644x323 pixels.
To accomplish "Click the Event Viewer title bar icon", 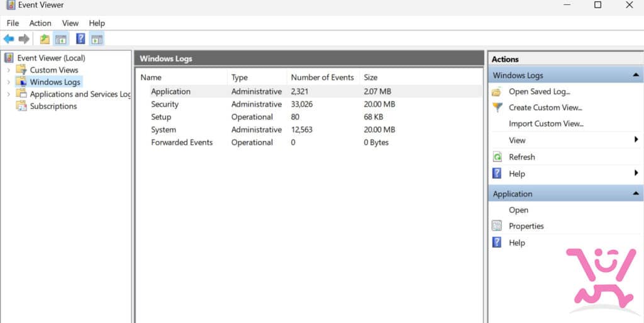I will (x=11, y=5).
